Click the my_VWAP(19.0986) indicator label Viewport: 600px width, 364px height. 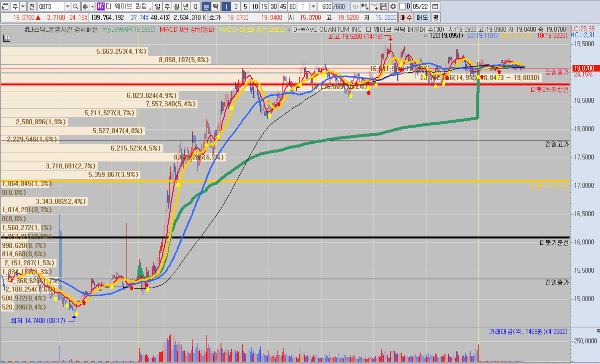(129, 29)
